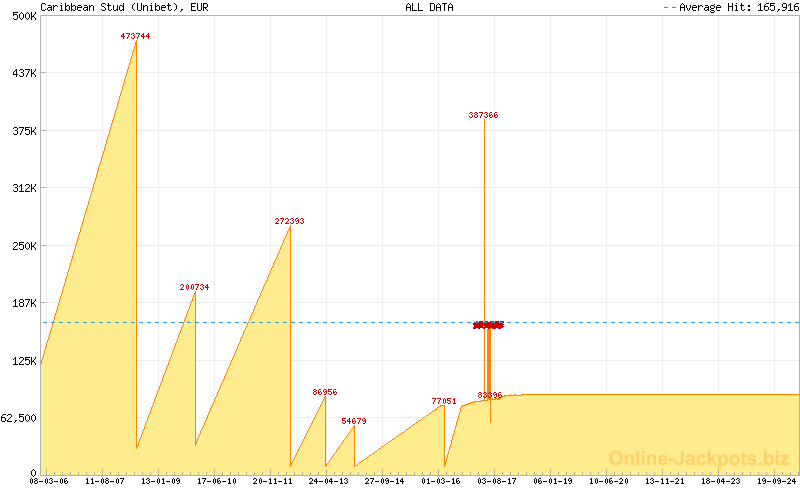Click the 387366 jackpot spike label

(483, 116)
